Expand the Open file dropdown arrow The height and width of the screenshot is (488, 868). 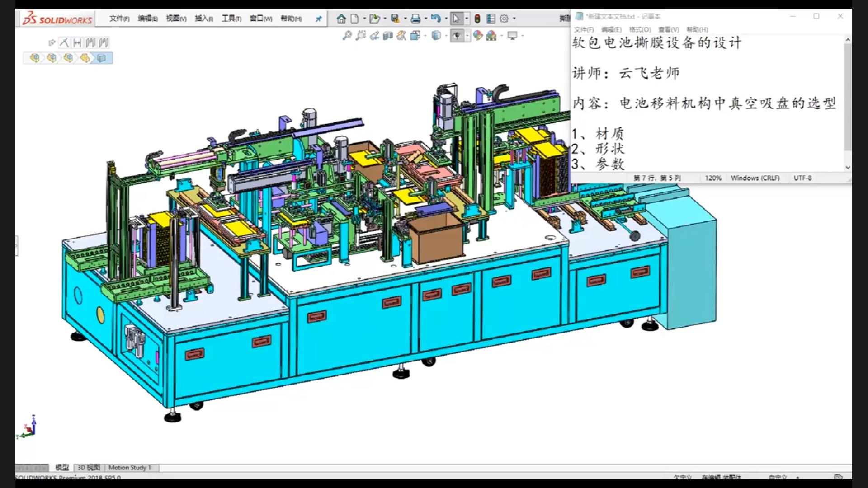(x=385, y=19)
